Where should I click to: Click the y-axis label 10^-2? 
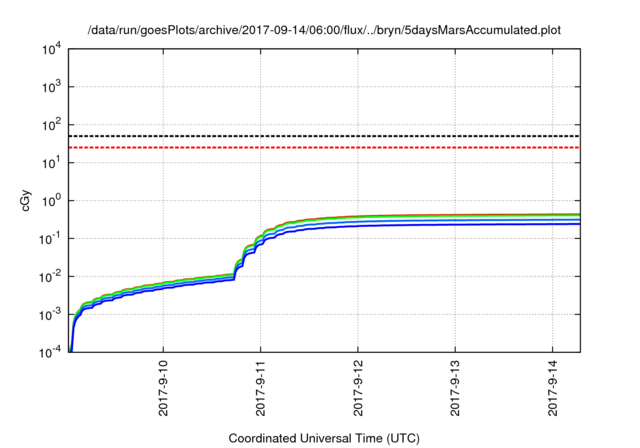click(50, 277)
